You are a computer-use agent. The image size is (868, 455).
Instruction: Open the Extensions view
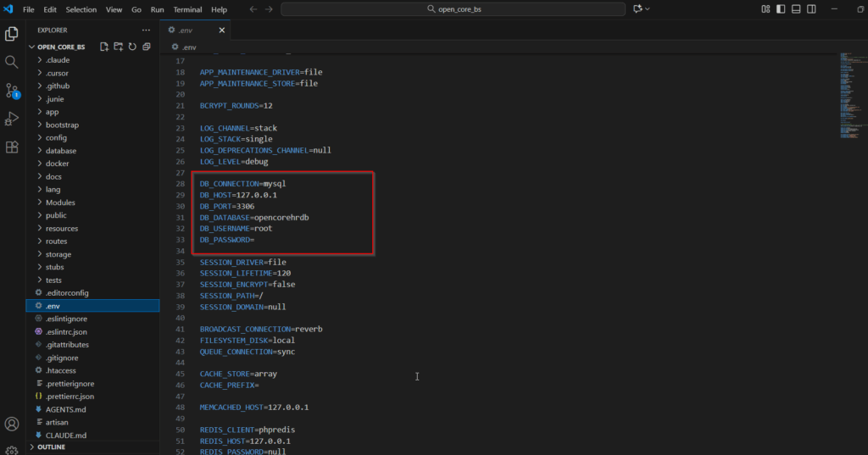(12, 147)
